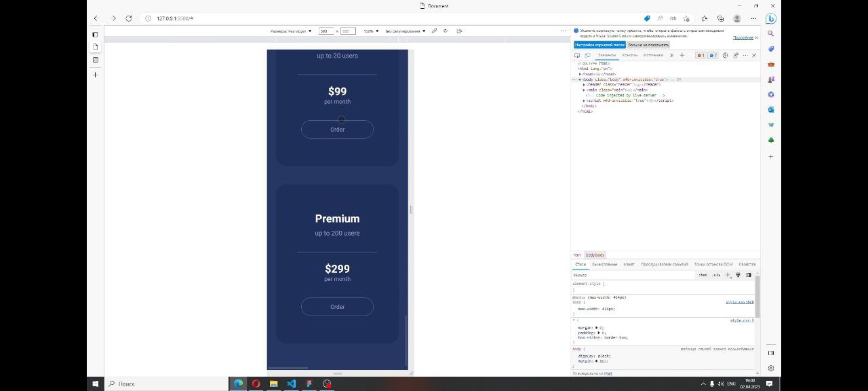Open DevTools customize ellipsis menu
The image size is (868, 391).
coord(745,56)
